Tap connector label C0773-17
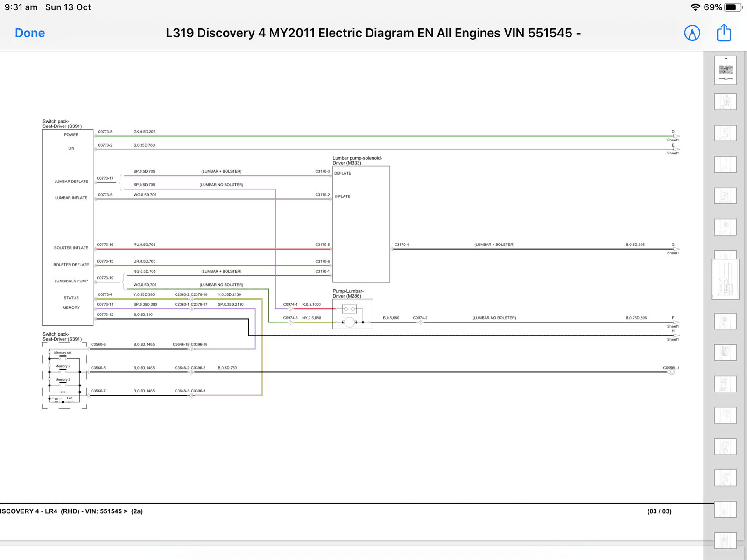 tap(105, 178)
